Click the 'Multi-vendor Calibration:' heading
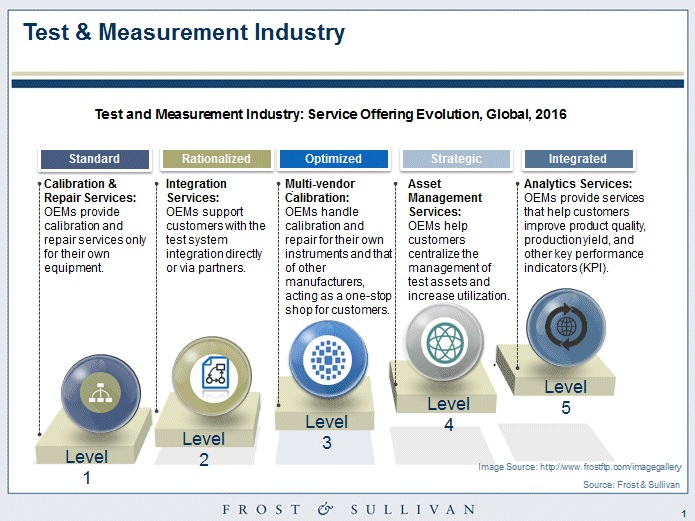695x521 pixels. (x=320, y=191)
